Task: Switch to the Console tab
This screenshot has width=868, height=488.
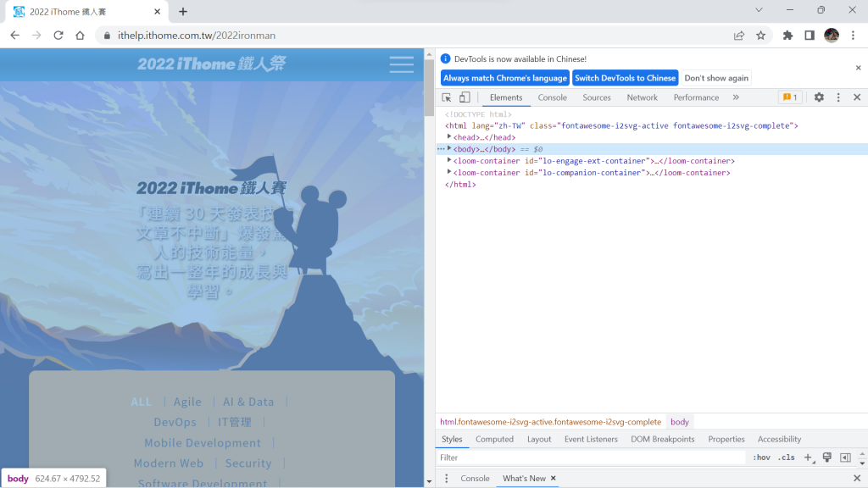Action: point(553,97)
